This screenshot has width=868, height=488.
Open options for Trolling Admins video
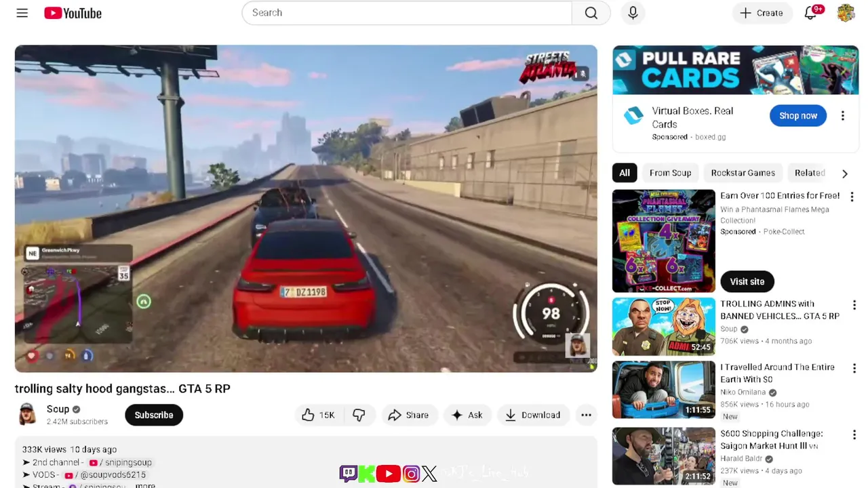pyautogui.click(x=854, y=305)
